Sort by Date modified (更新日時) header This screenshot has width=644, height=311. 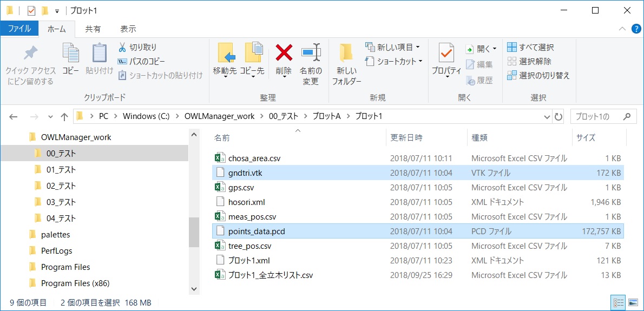coord(406,138)
